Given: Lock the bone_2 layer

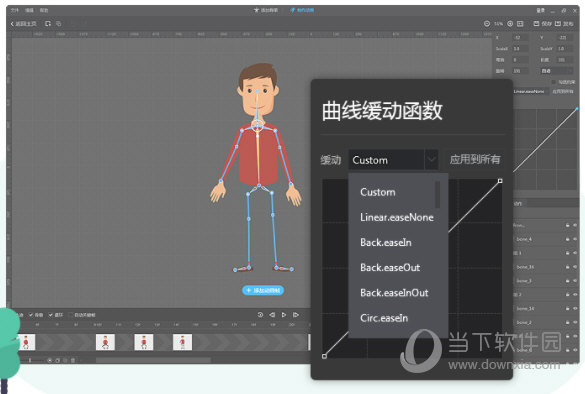Looking at the screenshot, I should point(567,322).
